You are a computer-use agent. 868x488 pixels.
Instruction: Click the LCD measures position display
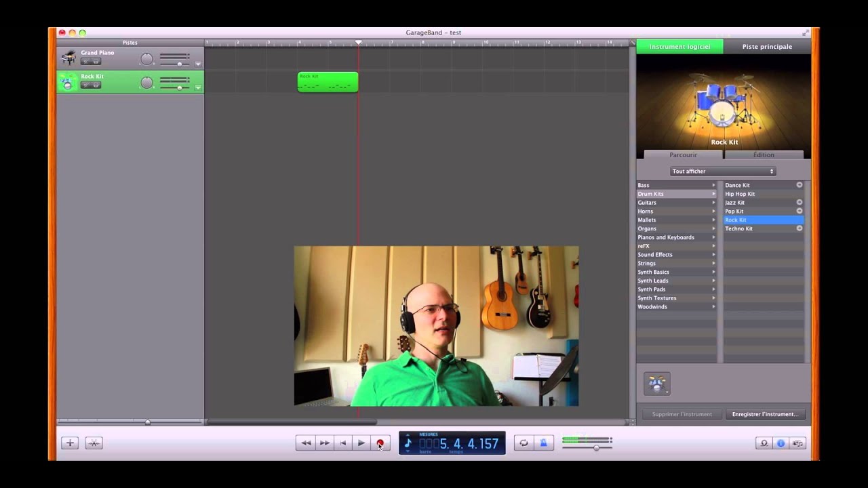pos(459,444)
